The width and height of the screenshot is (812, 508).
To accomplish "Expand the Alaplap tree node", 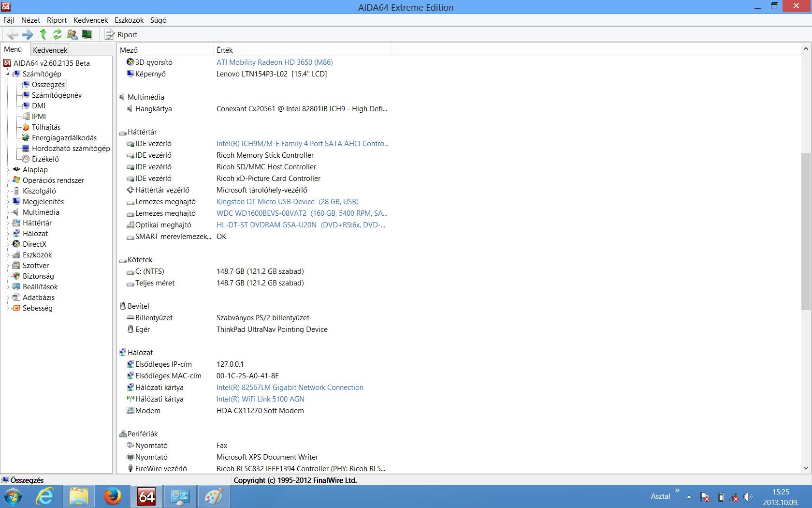I will pyautogui.click(x=8, y=170).
